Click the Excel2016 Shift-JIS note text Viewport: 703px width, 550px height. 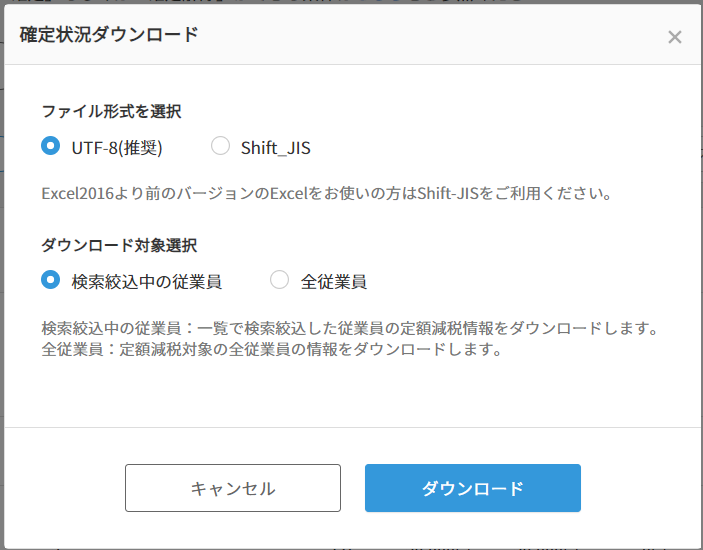[x=327, y=194]
